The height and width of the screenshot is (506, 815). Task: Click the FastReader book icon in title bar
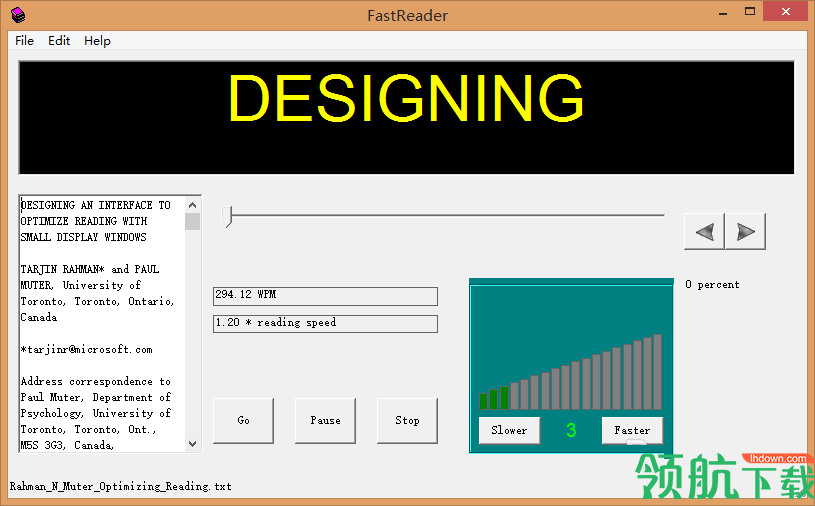(18, 15)
